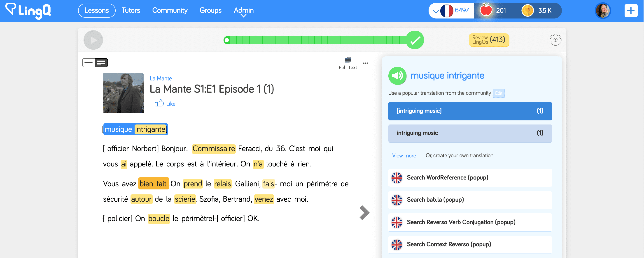
Task: Click the blue plus add button
Action: click(x=630, y=11)
